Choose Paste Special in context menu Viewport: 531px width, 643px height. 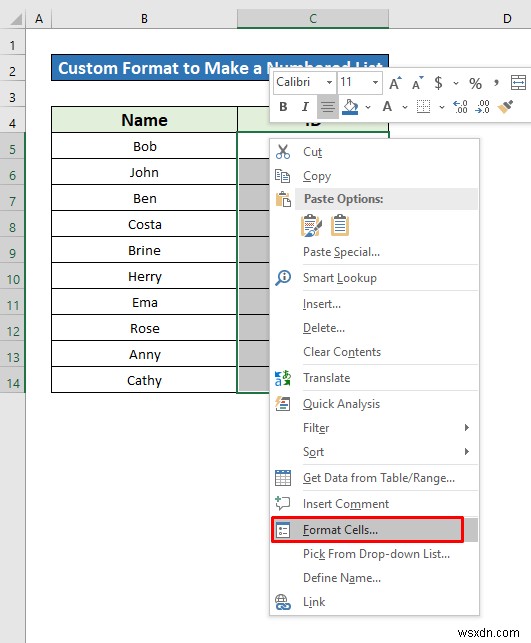[341, 252]
